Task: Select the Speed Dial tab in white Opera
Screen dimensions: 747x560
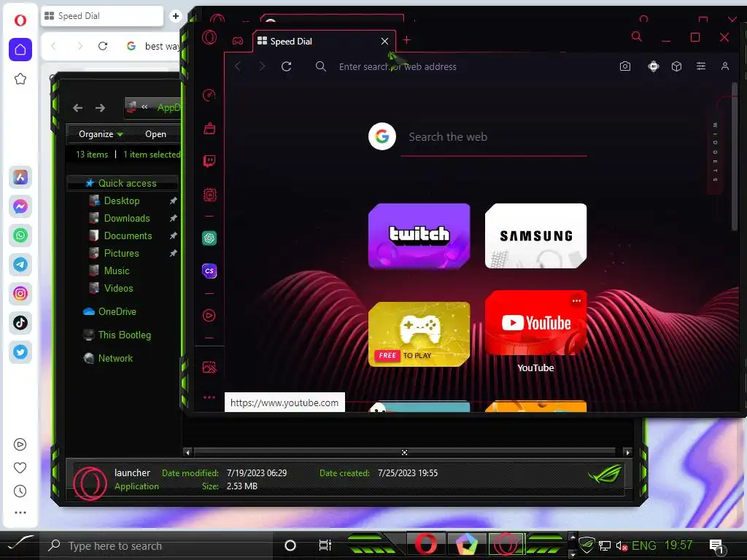Action: [x=102, y=16]
